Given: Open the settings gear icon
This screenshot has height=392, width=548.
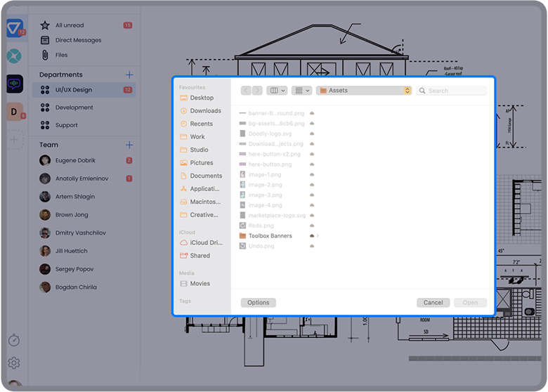Looking at the screenshot, I should pyautogui.click(x=14, y=363).
